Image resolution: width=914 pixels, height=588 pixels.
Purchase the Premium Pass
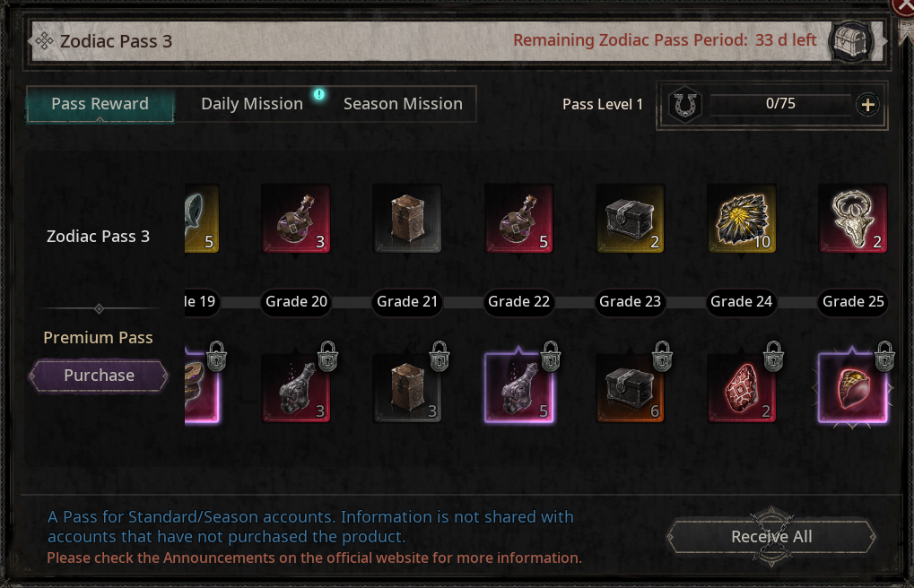click(99, 376)
